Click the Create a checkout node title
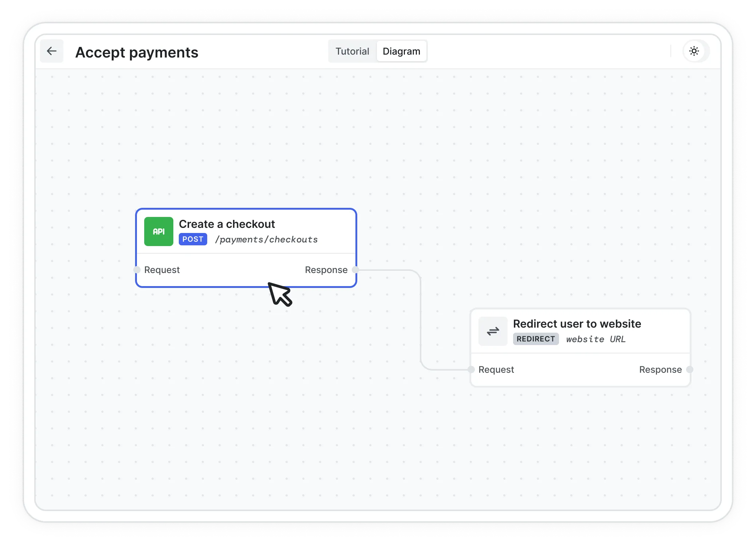Image resolution: width=756 pixels, height=546 pixels. click(227, 224)
